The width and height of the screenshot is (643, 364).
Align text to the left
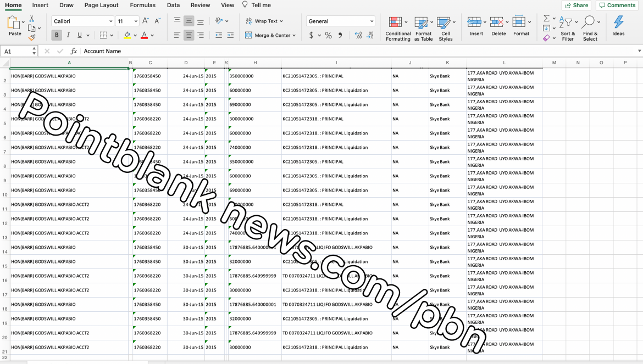[x=177, y=35]
